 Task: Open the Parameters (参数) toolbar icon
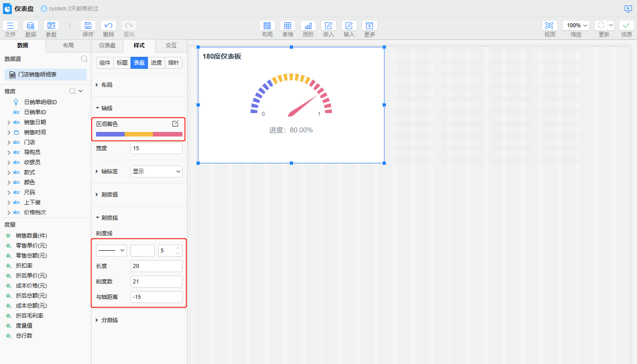tap(51, 26)
